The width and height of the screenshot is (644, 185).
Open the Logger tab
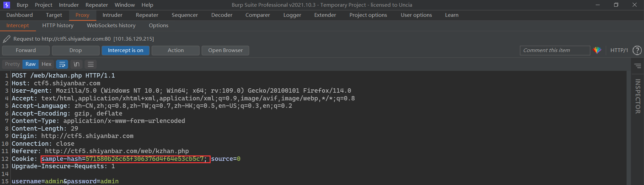292,15
